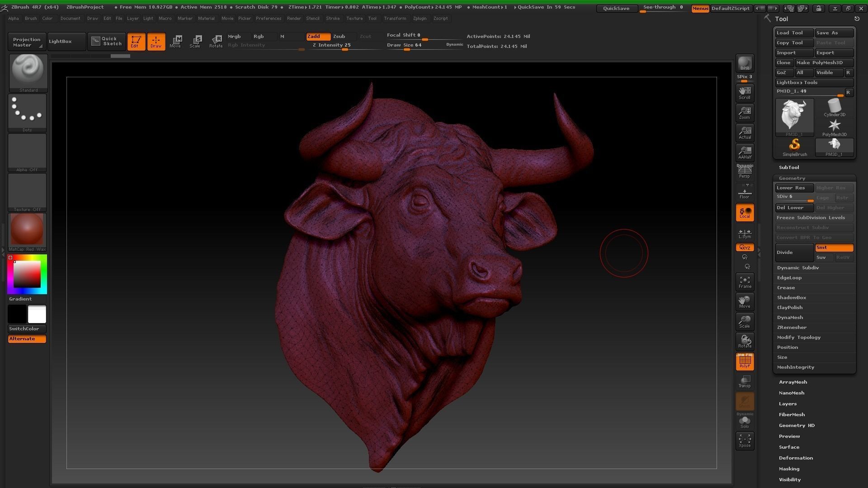The width and height of the screenshot is (868, 488).
Task: Open the Zplugin menu
Action: pos(420,19)
